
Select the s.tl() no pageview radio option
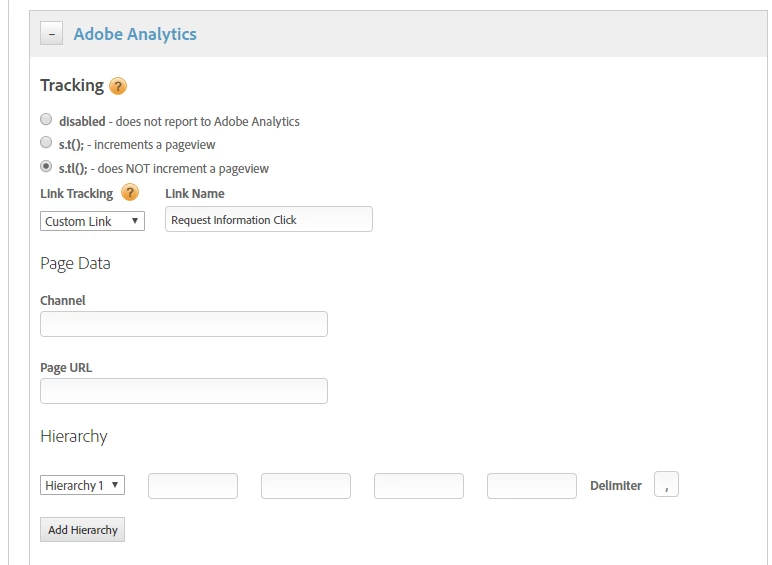tap(46, 166)
